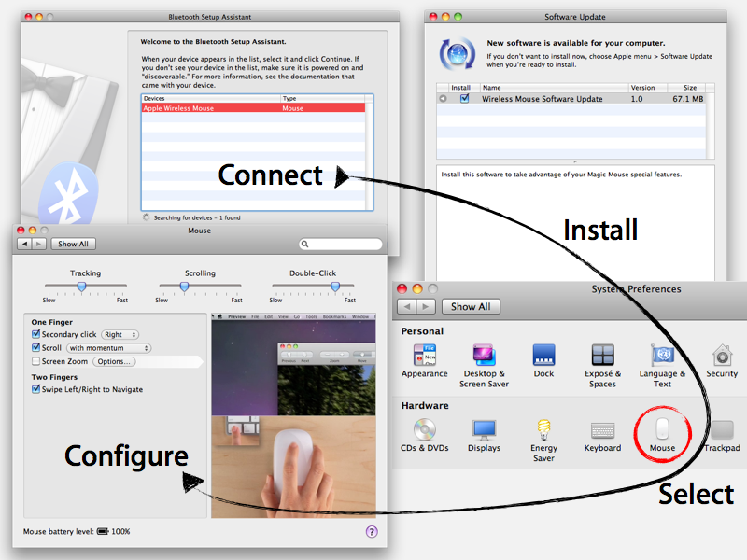The width and height of the screenshot is (747, 560).
Task: Open Language & Text preferences
Action: [662, 366]
